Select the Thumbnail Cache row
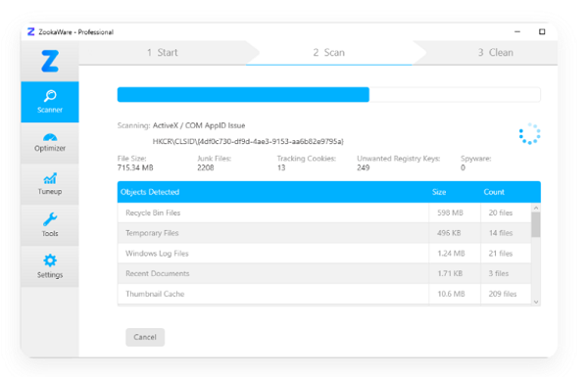The height and width of the screenshot is (377, 588). (324, 294)
